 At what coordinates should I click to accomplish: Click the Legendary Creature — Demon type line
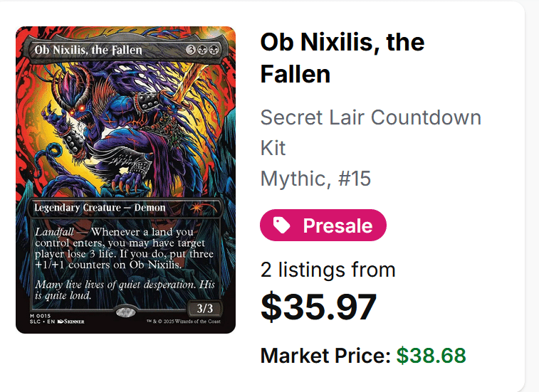tap(100, 208)
